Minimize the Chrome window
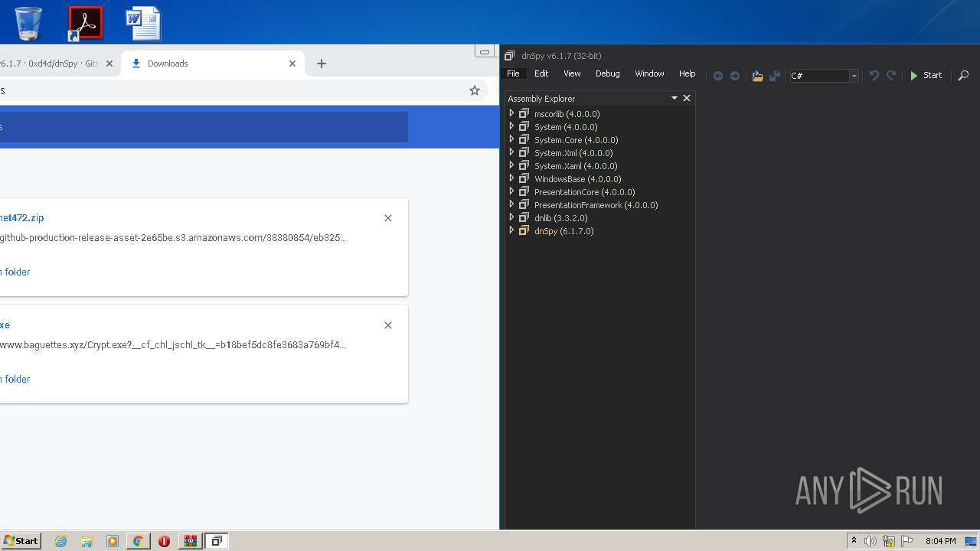 pyautogui.click(x=485, y=51)
